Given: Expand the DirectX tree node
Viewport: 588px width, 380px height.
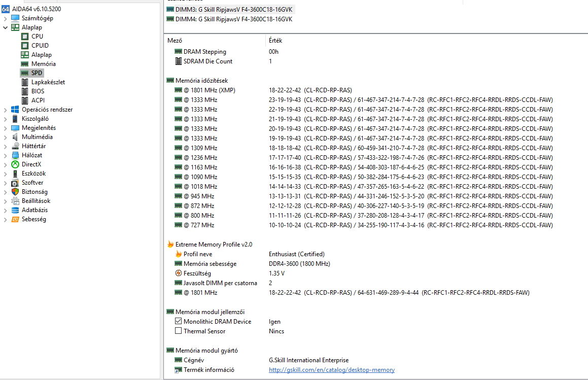Looking at the screenshot, I should [x=5, y=164].
